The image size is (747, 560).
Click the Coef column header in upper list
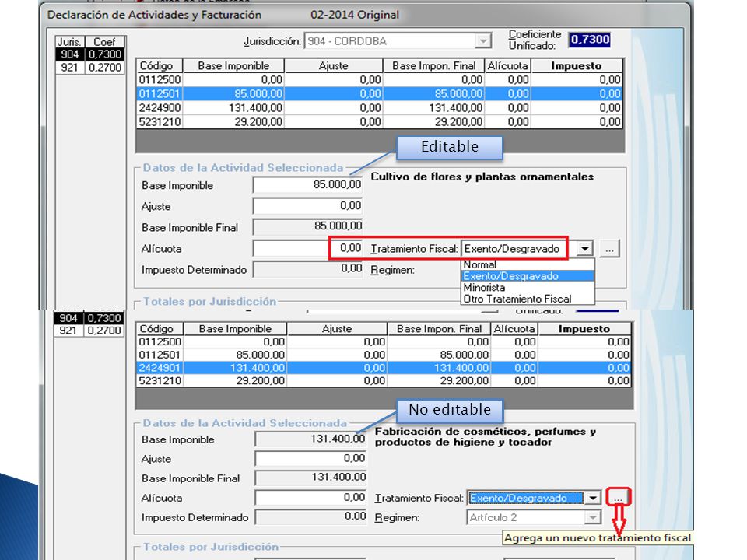coord(105,42)
